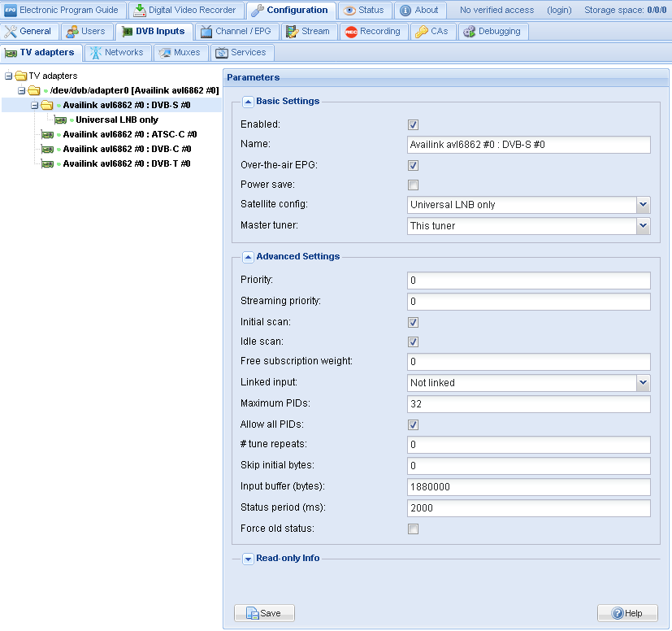This screenshot has height=631, width=672.
Task: Check the Force old status checkbox
Action: tap(413, 529)
